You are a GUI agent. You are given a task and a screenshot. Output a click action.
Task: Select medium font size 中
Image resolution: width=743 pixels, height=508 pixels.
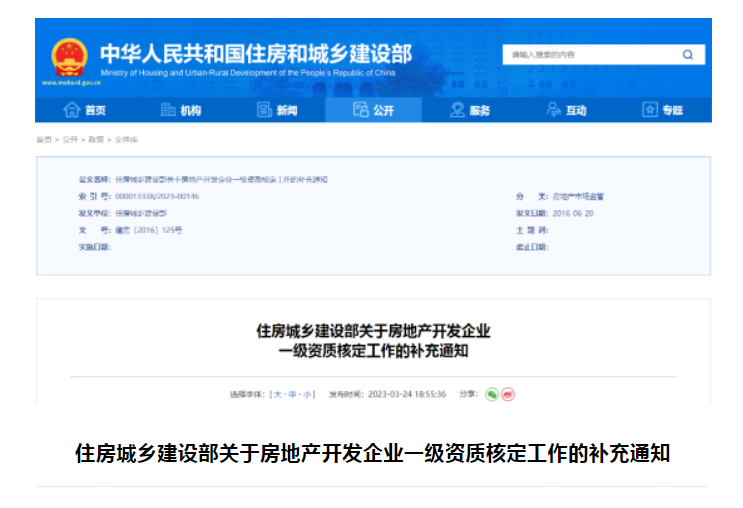293,394
